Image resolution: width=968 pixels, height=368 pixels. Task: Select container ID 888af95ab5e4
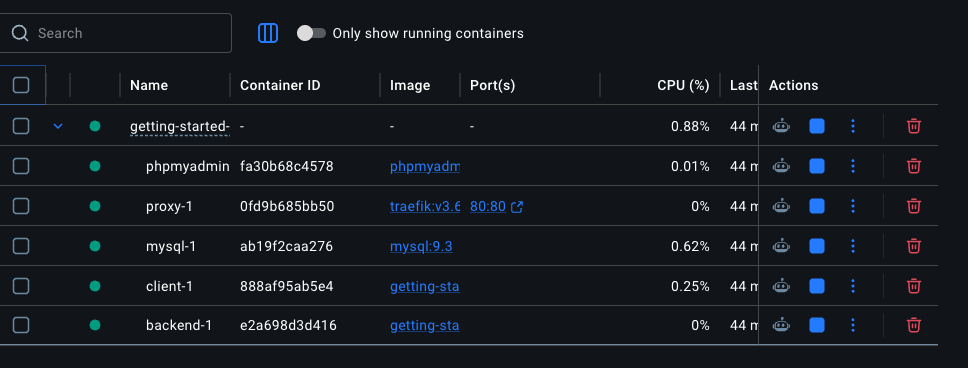[x=286, y=286]
